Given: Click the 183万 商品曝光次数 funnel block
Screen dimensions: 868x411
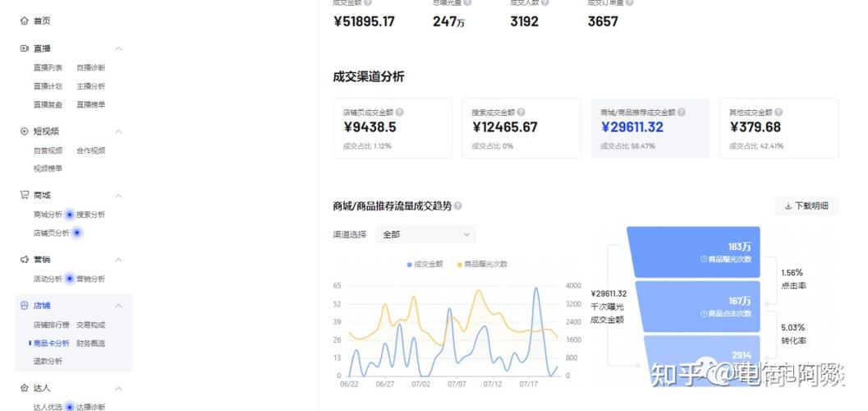Looking at the screenshot, I should [695, 252].
